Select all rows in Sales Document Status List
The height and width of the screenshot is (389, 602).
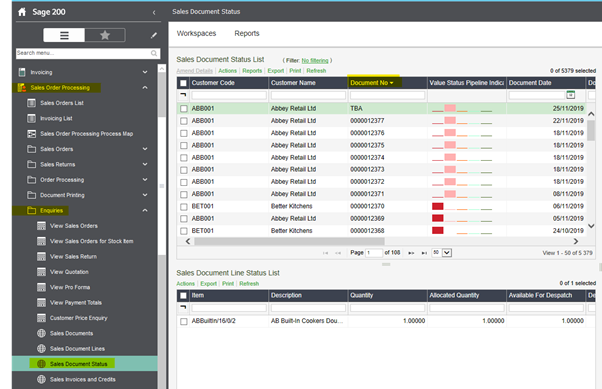(x=184, y=83)
